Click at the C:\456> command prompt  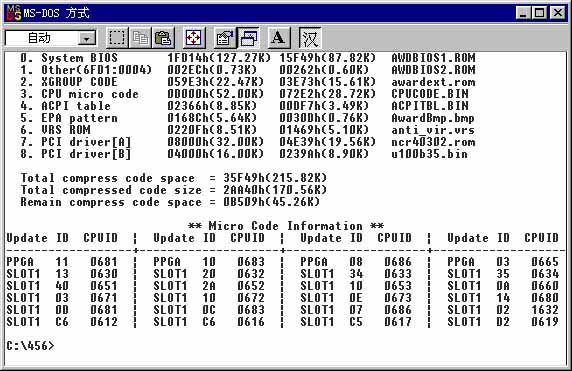click(30, 345)
